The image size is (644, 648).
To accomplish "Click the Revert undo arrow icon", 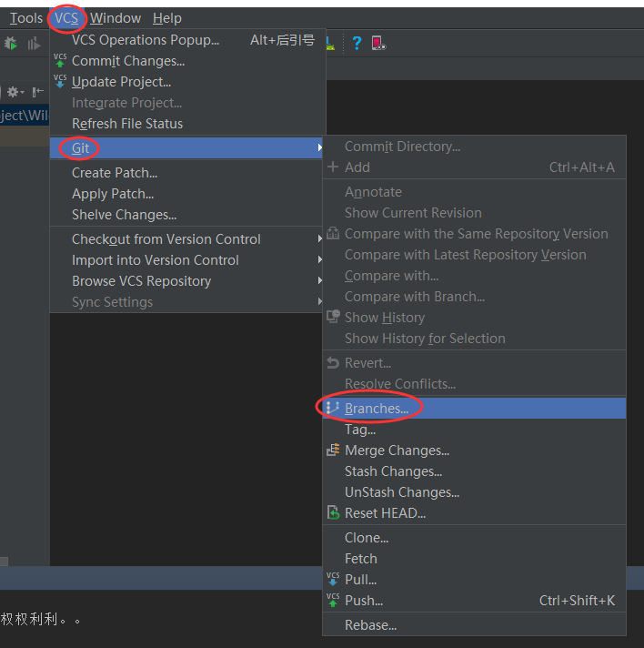I will [333, 363].
